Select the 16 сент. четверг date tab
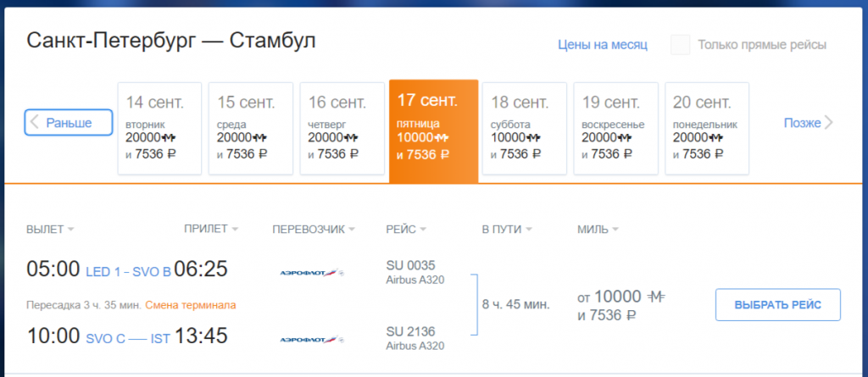Screen dimensions: 868x377 (342, 129)
